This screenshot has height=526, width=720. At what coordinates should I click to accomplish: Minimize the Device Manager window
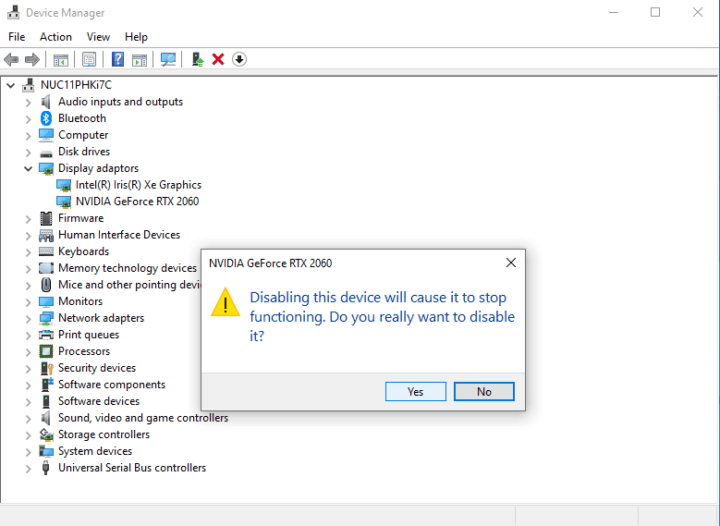pyautogui.click(x=613, y=12)
